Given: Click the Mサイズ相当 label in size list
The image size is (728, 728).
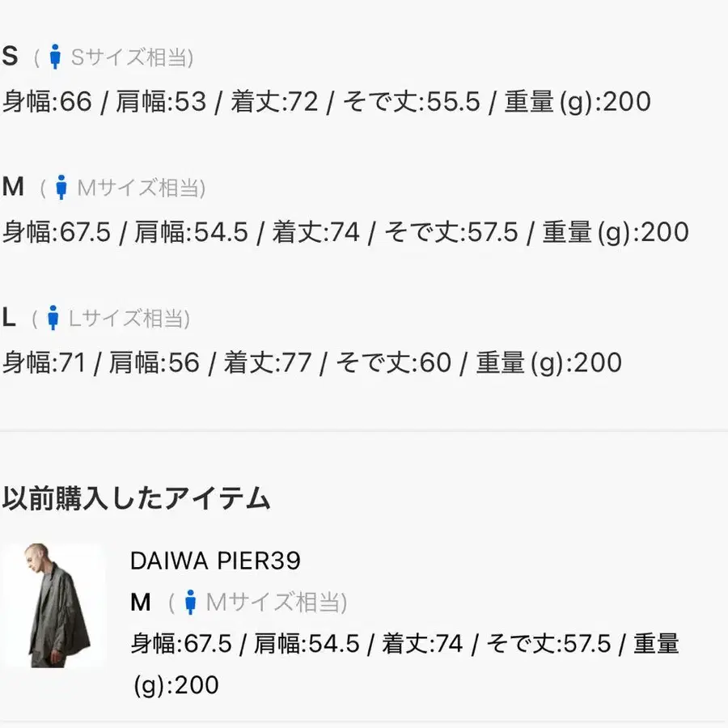Looking at the screenshot, I should (141, 188).
